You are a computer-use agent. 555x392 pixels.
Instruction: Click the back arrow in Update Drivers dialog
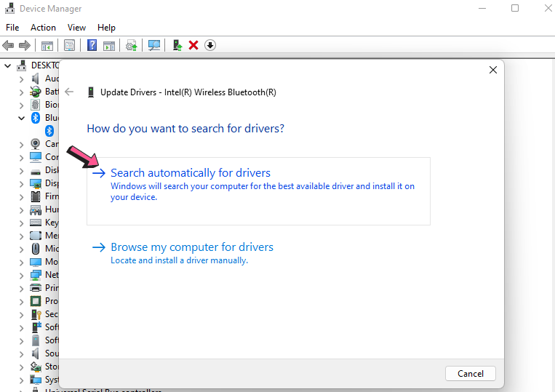point(69,92)
